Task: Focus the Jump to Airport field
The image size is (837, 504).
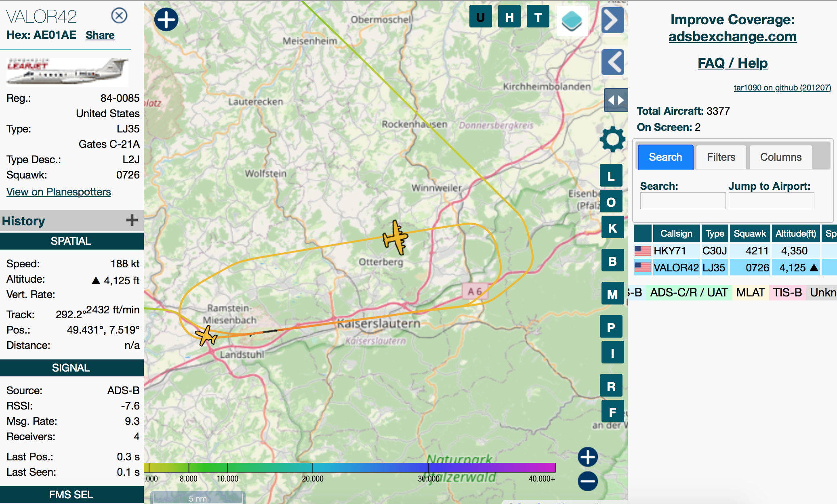Action: pos(771,201)
